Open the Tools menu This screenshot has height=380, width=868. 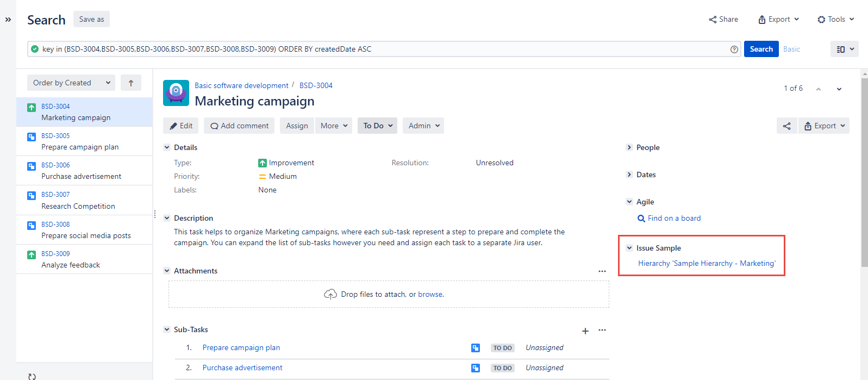pos(836,20)
